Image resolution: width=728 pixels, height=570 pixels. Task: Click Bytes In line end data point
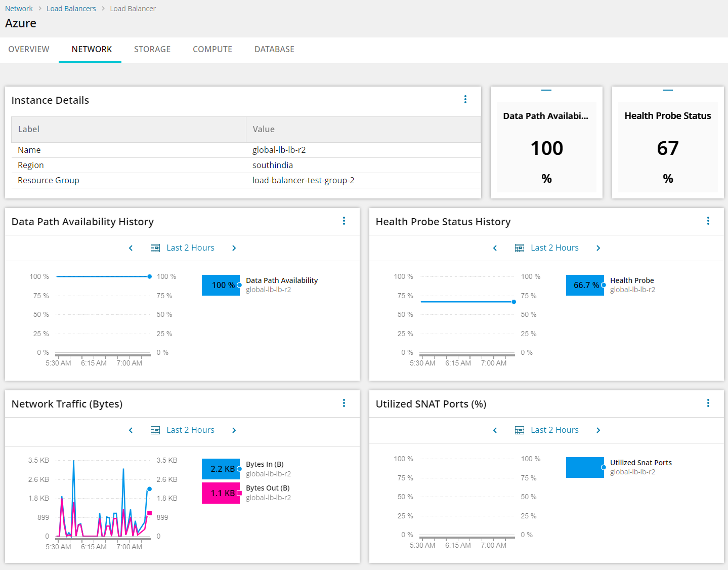149,489
